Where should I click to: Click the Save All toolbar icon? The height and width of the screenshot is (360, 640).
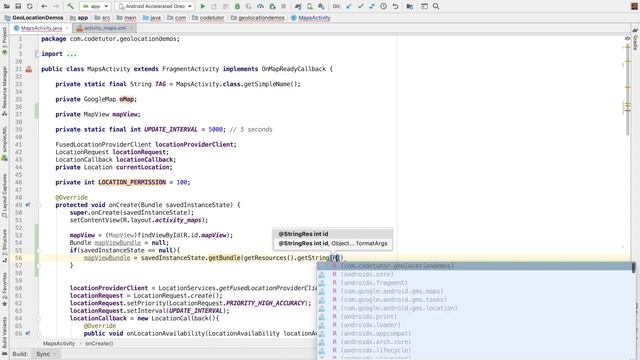click(18, 6)
